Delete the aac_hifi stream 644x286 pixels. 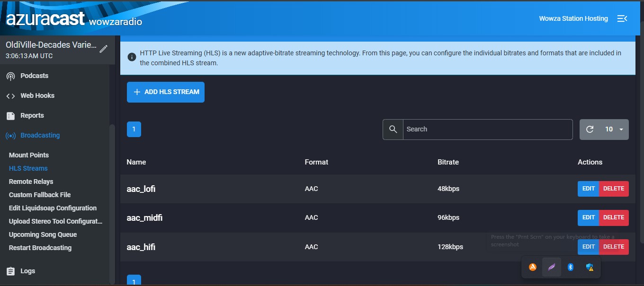pyautogui.click(x=614, y=246)
